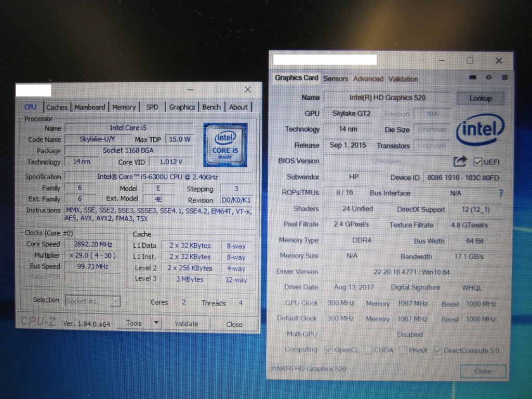Click the Level 2 value 2 x 256 KBytes
Screen dimensions: 532x399
(190, 268)
